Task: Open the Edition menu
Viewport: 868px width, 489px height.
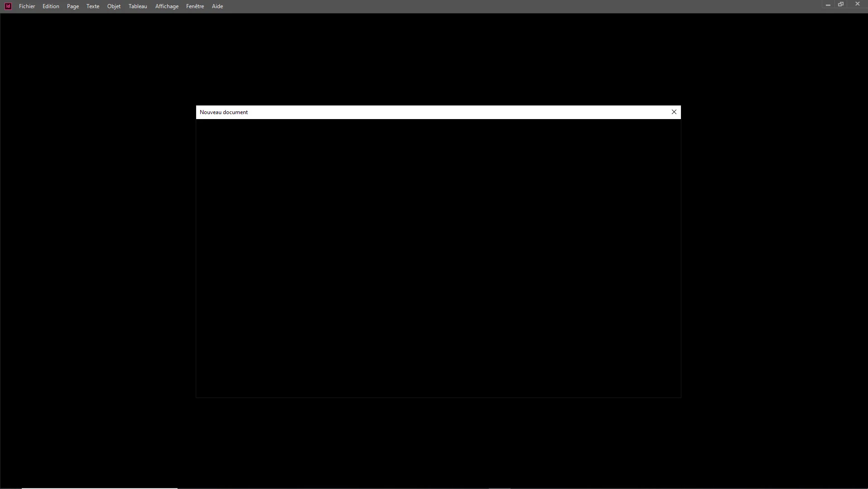Action: (51, 6)
